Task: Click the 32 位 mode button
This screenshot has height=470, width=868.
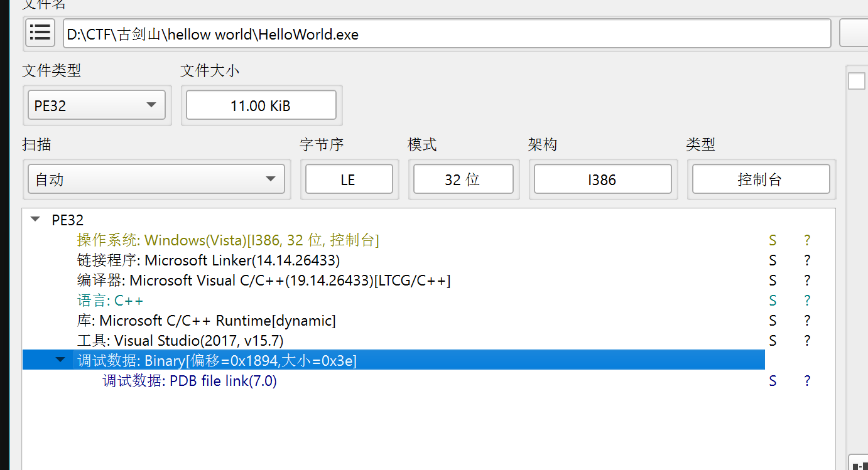Action: tap(463, 179)
